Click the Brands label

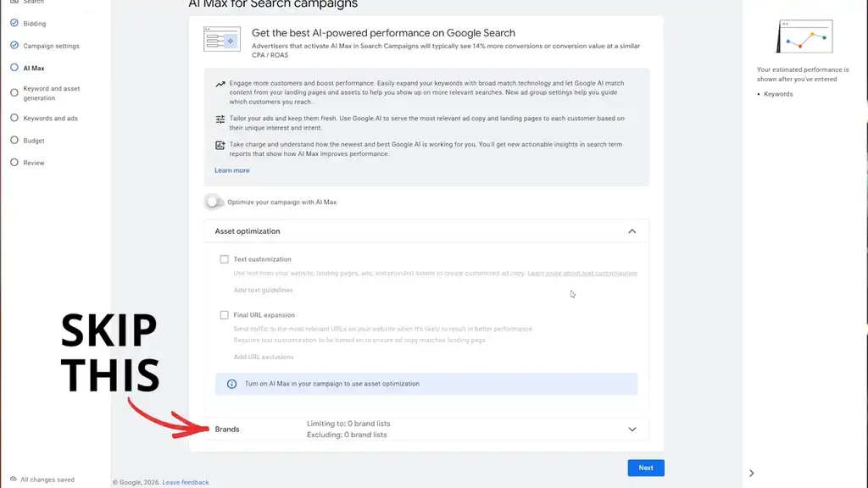click(x=227, y=430)
